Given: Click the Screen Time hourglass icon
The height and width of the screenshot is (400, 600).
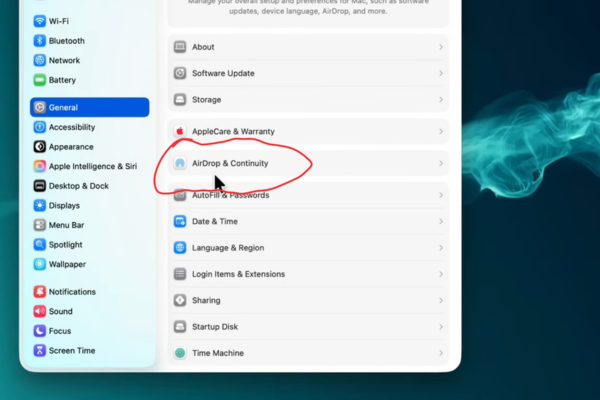Looking at the screenshot, I should coord(39,350).
